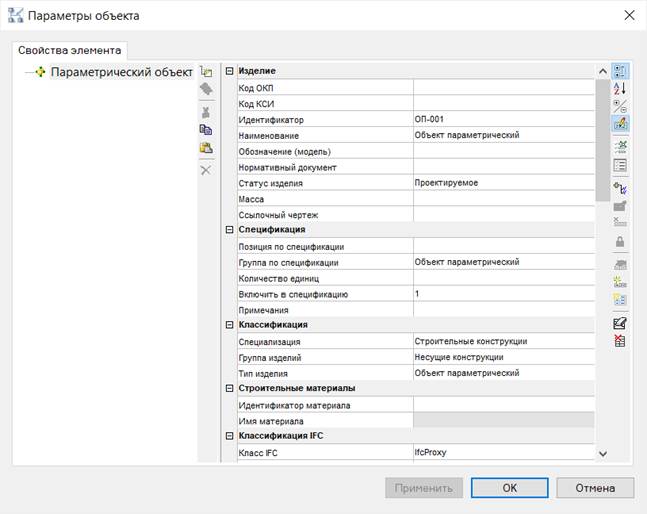Screen dimensions: 647x514
Task: Click the green parameter-links icon in right toolbar
Action: click(620, 146)
